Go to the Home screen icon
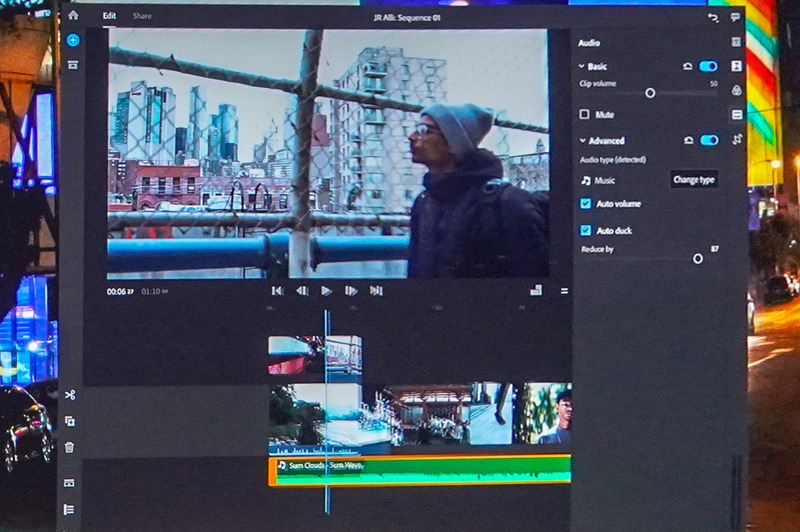Image resolution: width=800 pixels, height=532 pixels. pyautogui.click(x=73, y=15)
